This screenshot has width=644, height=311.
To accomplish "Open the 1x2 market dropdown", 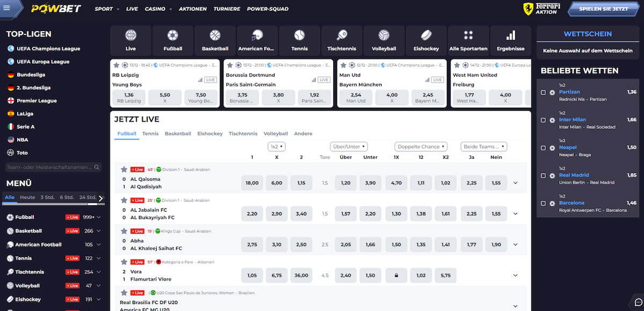I will point(276,146).
